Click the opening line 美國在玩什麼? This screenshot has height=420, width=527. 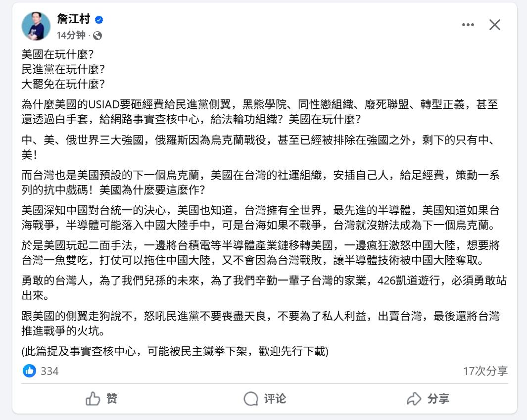tap(57, 54)
